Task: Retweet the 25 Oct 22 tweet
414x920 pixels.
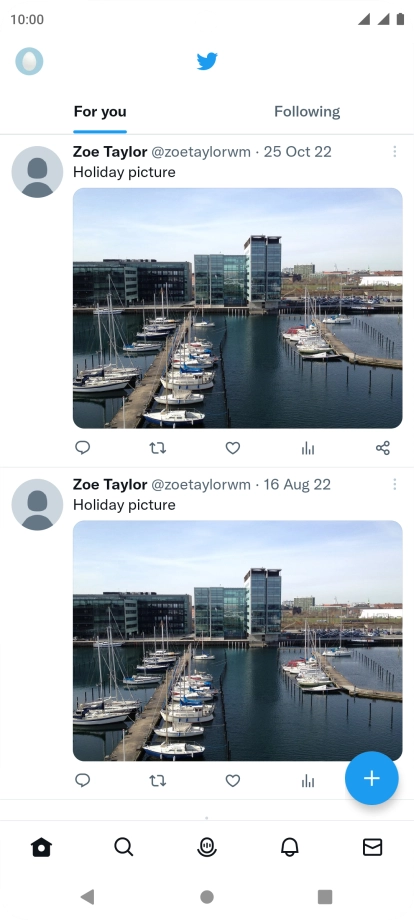Action: (158, 448)
